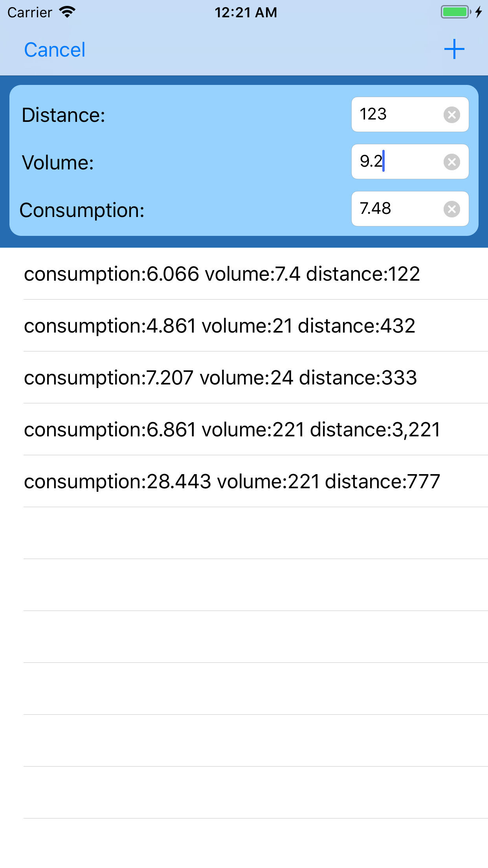Image resolution: width=488 pixels, height=868 pixels.
Task: Click the Consumption input showing 7.48
Action: pyautogui.click(x=393, y=209)
